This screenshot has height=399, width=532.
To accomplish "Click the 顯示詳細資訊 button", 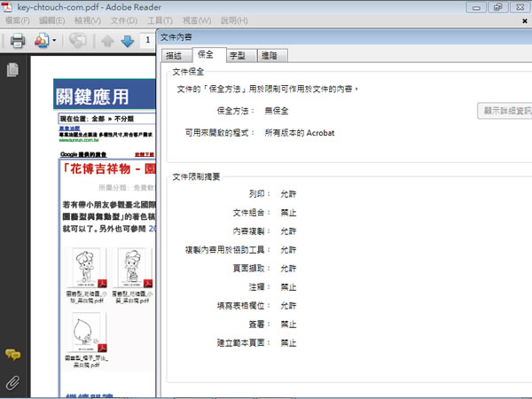I will point(505,111).
